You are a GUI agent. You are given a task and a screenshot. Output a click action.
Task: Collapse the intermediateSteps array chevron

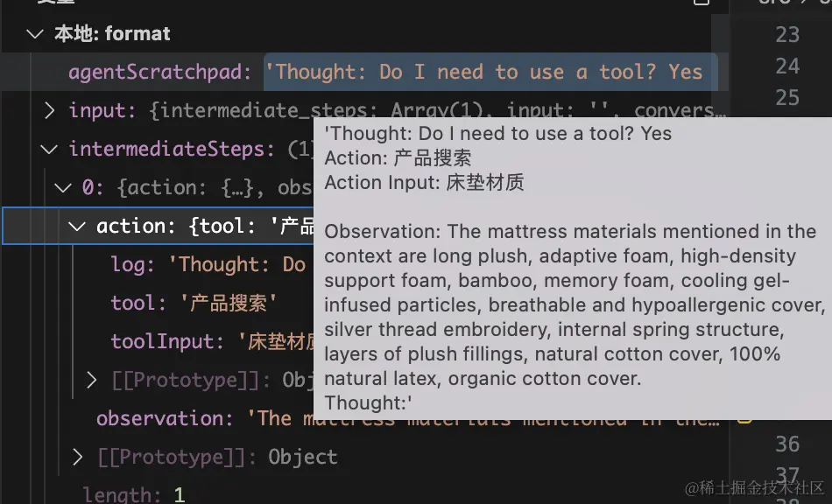coord(50,149)
